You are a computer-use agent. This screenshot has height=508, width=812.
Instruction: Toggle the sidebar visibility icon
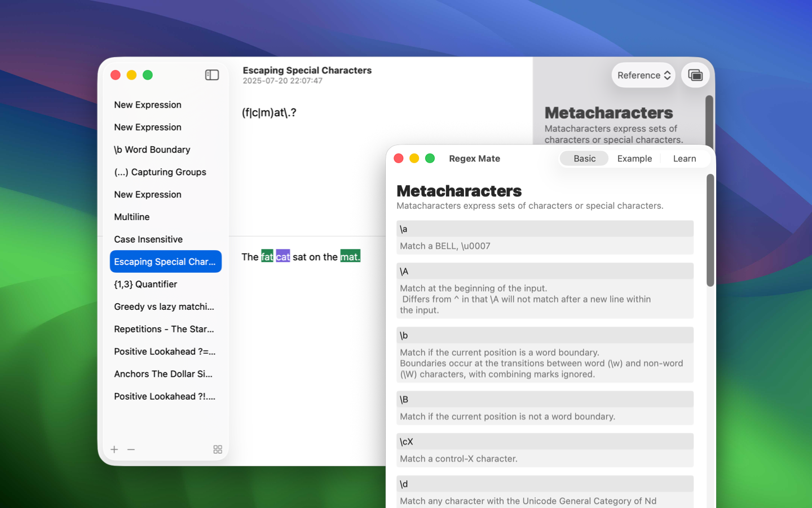coord(211,75)
